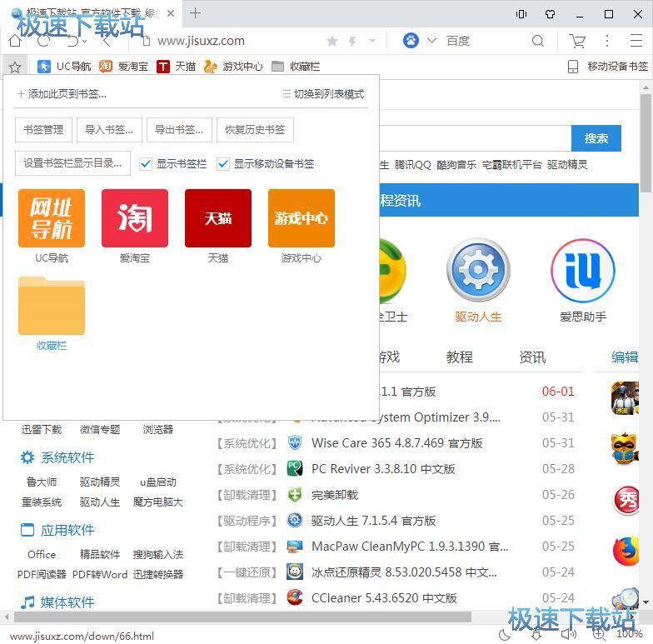This screenshot has width=653, height=644.
Task: Open the 爱淘宝 tile in bookmark panel
Action: click(x=135, y=218)
